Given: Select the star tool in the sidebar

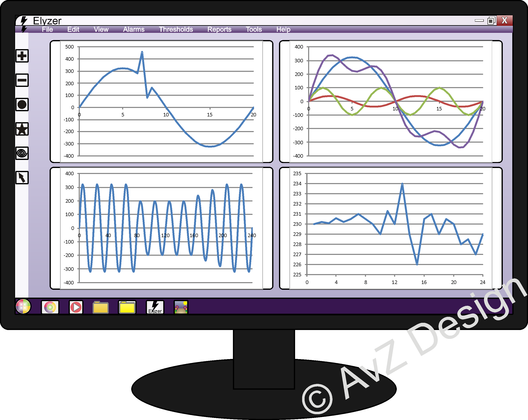Looking at the screenshot, I should tap(22, 129).
